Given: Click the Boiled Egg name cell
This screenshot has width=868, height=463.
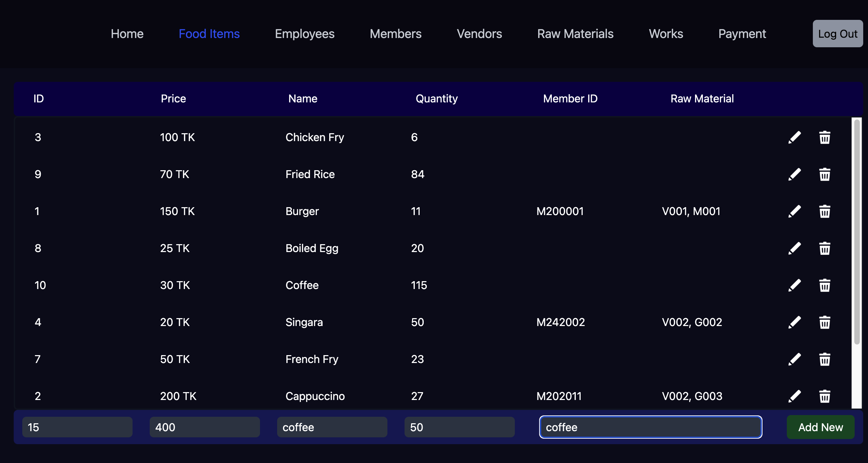Looking at the screenshot, I should tap(312, 248).
